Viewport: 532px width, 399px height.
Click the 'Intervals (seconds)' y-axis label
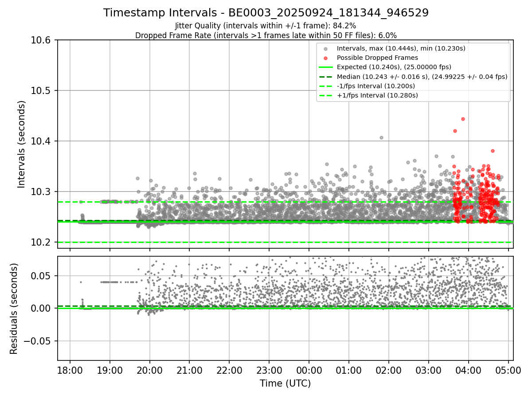point(21,144)
